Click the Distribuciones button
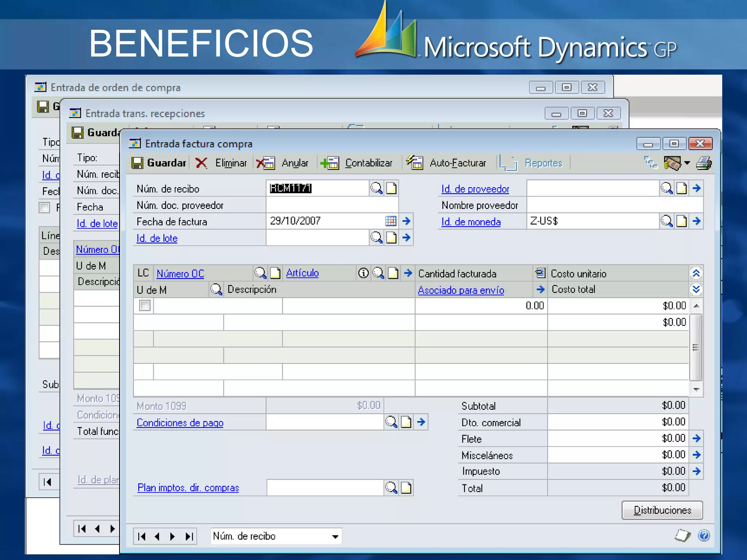Image resolution: width=747 pixels, height=560 pixels. coord(662,510)
